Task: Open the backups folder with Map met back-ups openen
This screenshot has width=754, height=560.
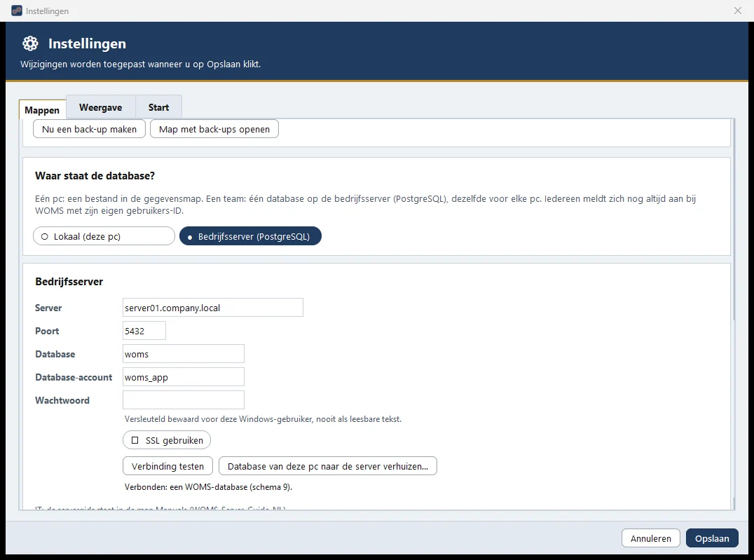Action: pyautogui.click(x=214, y=129)
